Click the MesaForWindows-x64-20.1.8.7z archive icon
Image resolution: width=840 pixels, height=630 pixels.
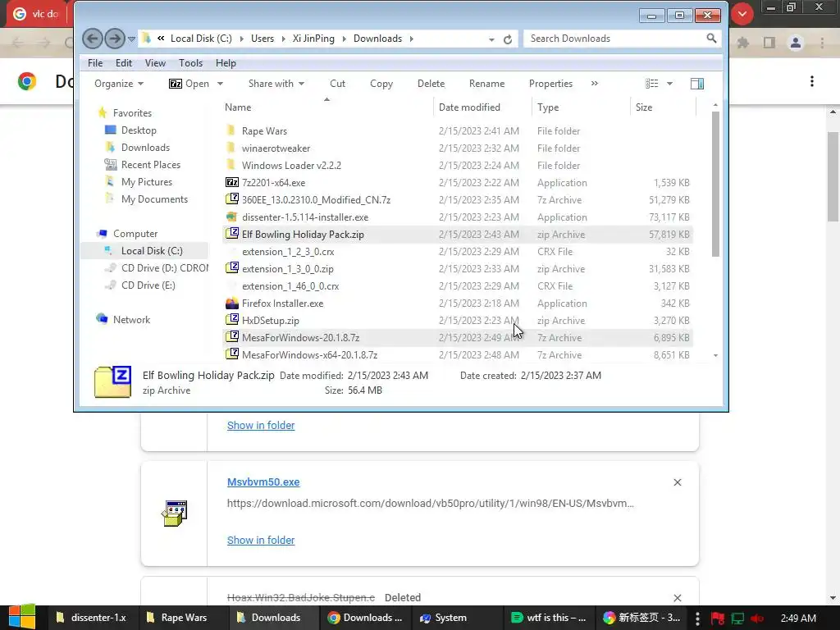231,354
